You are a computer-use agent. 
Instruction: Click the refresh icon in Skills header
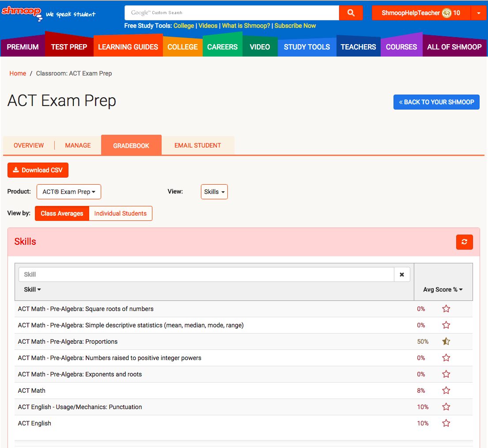click(x=464, y=242)
